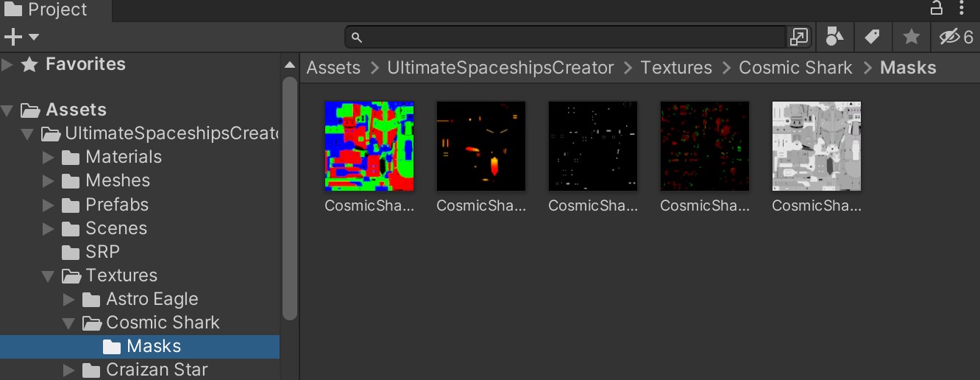980x380 pixels.
Task: Click the favorites star icon in toolbar
Action: tap(911, 36)
